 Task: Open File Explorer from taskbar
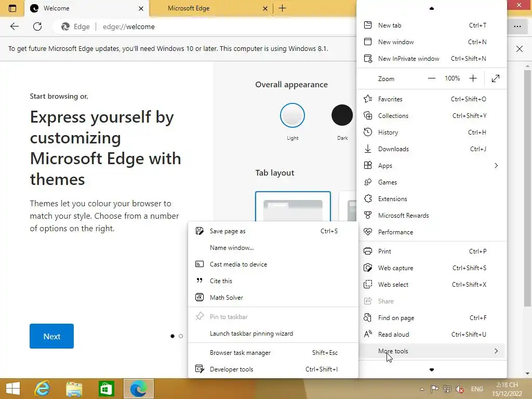(74, 389)
